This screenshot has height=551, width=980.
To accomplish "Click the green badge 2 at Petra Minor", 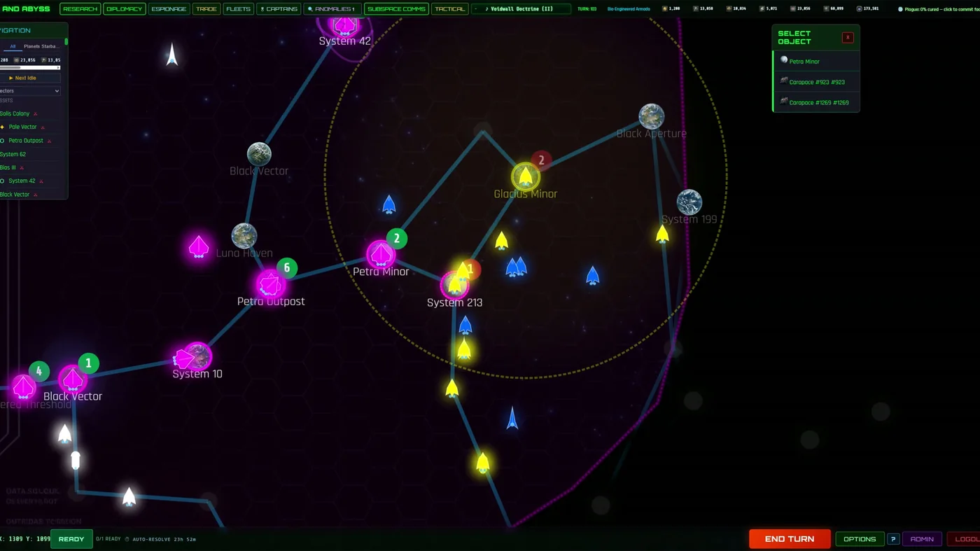I will (397, 239).
